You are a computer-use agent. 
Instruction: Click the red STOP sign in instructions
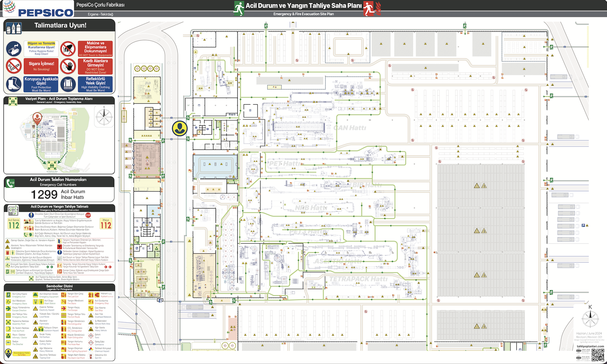[88, 215]
